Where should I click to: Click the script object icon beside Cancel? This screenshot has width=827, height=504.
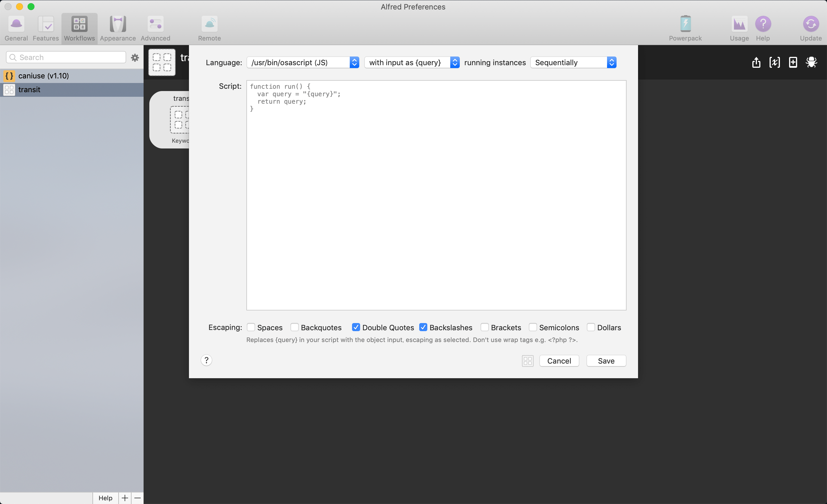pyautogui.click(x=527, y=361)
